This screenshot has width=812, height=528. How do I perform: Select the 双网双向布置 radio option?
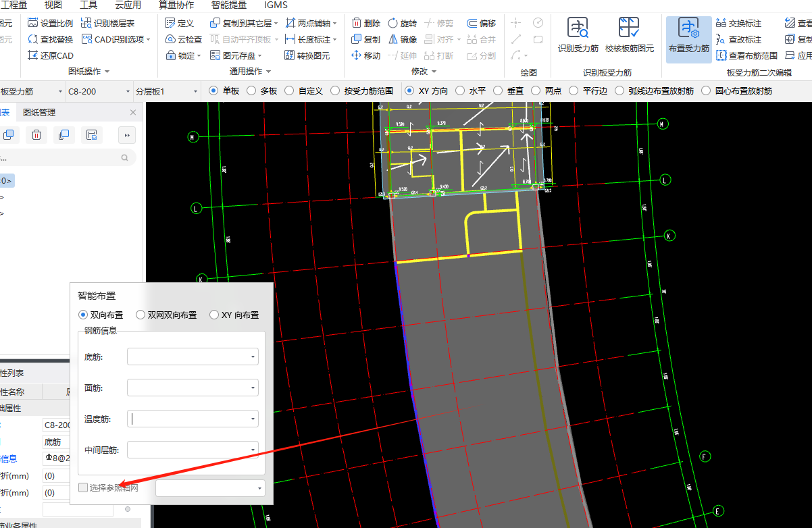tap(141, 315)
